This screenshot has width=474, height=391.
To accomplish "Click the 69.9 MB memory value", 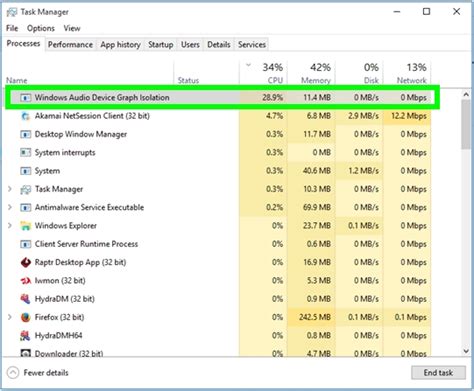I will click(317, 208).
